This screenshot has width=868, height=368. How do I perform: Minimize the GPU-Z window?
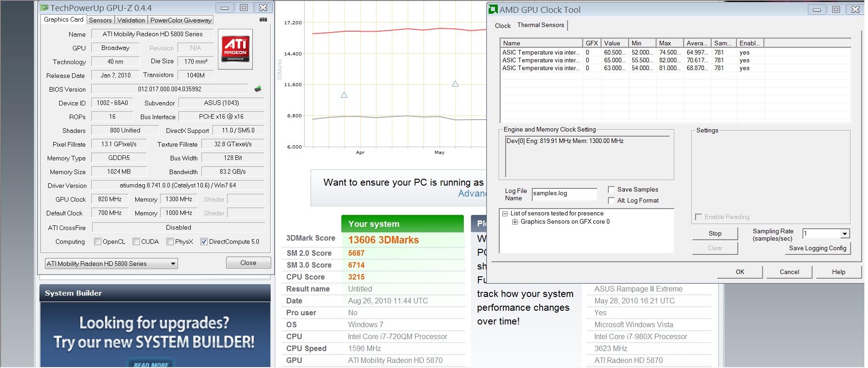tap(225, 7)
